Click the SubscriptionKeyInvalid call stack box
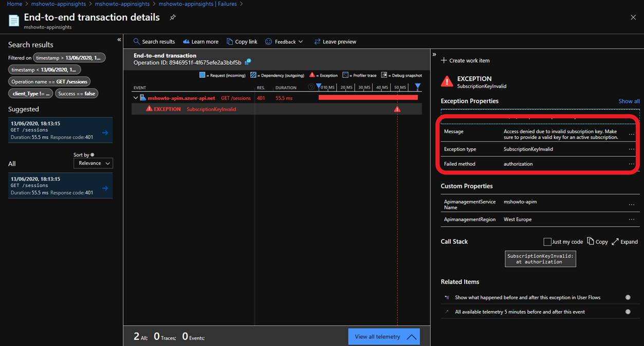The image size is (644, 346). click(x=541, y=259)
